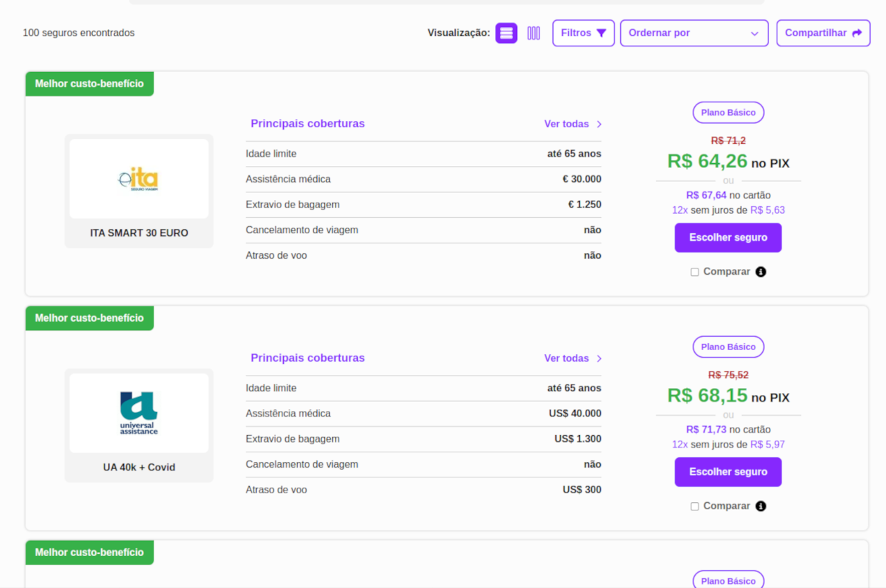Click Melhor custo-benefício tag on UA card
Screen dimensions: 886x588
(89, 318)
